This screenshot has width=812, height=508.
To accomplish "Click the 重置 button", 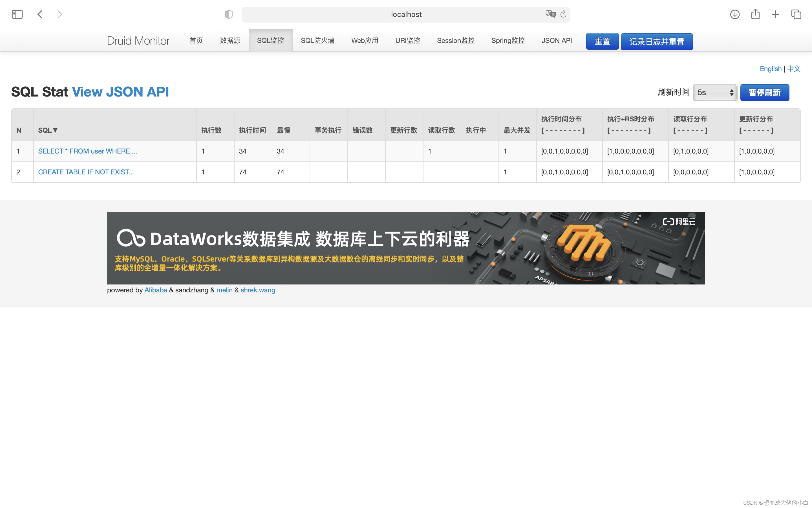I will point(602,41).
